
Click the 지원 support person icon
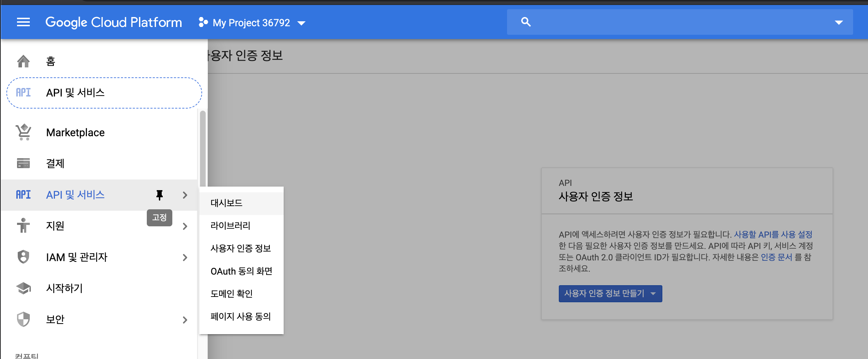23,226
